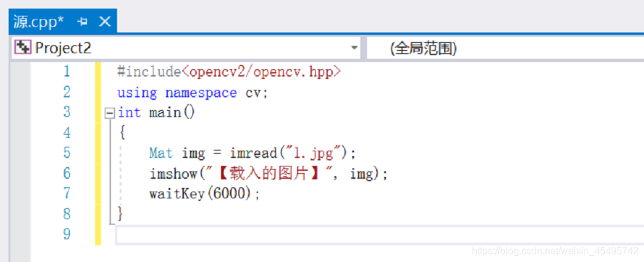Click line number 9 in the margin

[66, 234]
